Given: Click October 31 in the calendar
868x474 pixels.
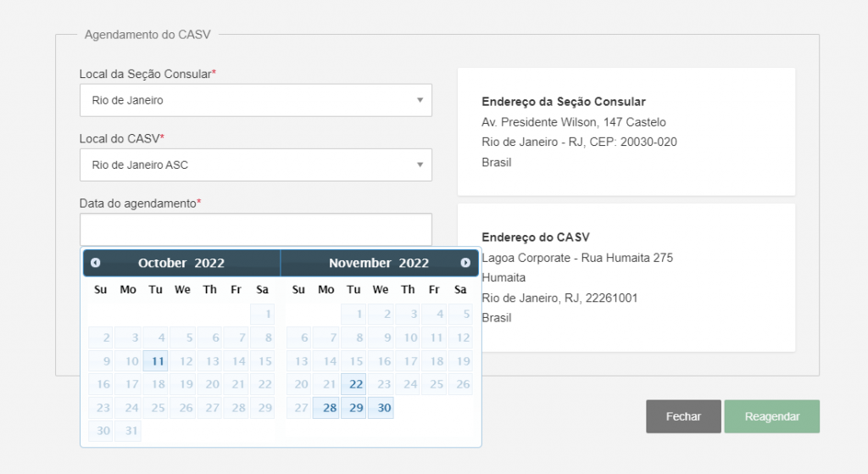Looking at the screenshot, I should [129, 431].
